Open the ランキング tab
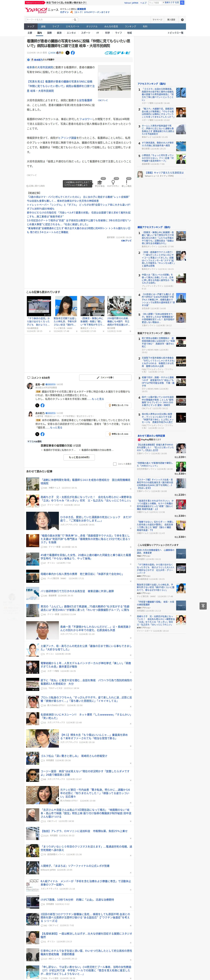The image size is (210, 980). (130, 27)
